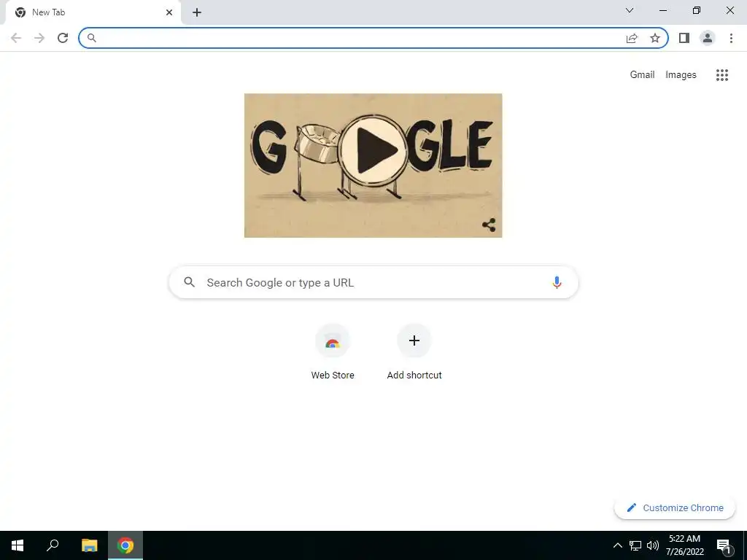Reload the page with the refresh icon
The image size is (747, 560).
pos(63,38)
